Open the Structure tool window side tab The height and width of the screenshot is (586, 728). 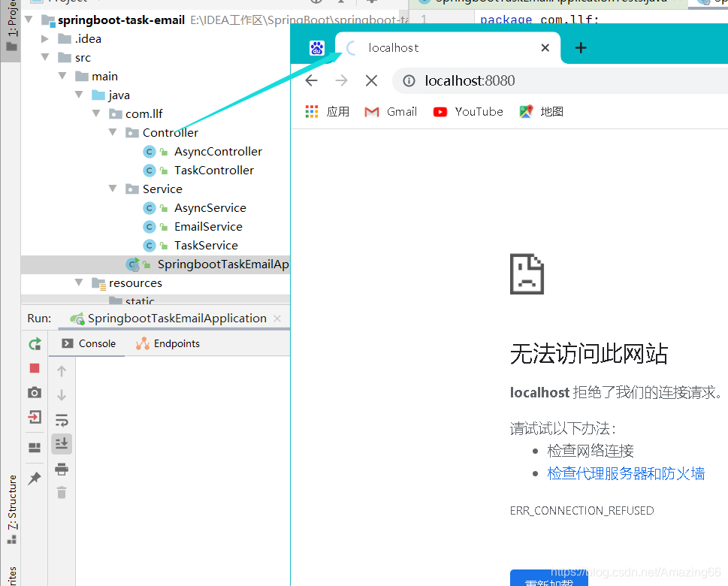(x=12, y=510)
